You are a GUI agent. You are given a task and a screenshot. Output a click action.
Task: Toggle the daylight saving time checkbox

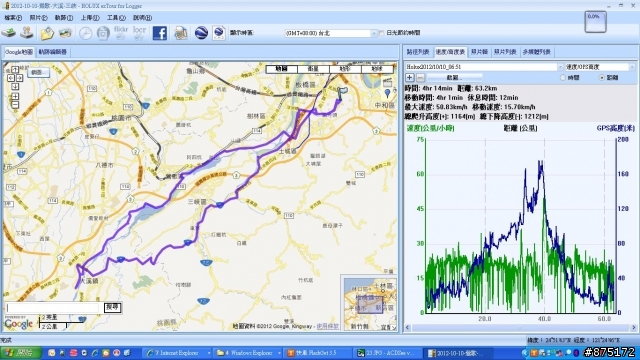pos(382,33)
